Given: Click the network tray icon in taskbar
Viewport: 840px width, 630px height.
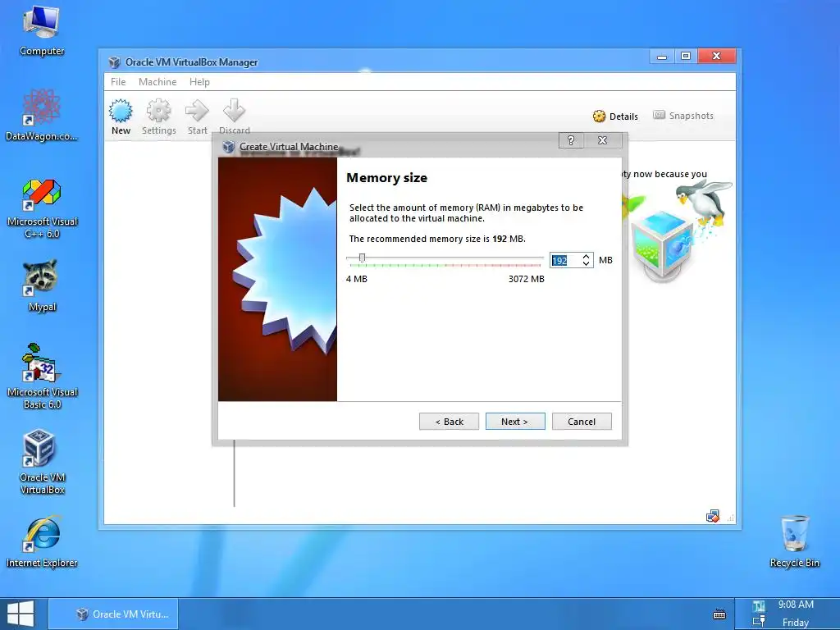Looking at the screenshot, I should [x=759, y=622].
